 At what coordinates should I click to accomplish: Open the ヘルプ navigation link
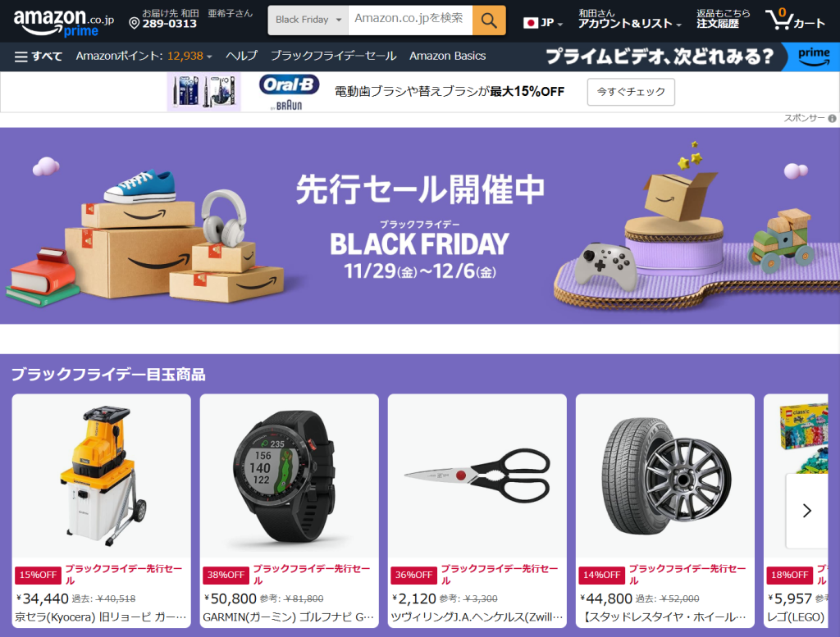241,56
